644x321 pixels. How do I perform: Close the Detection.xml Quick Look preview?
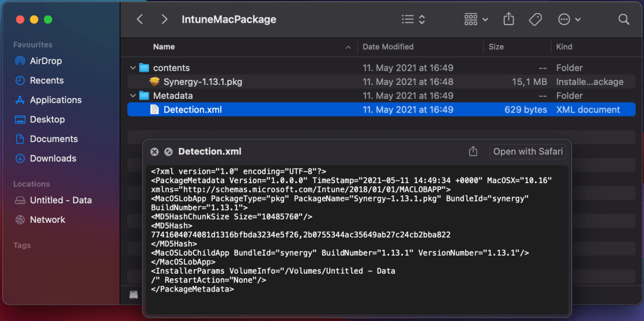click(154, 152)
